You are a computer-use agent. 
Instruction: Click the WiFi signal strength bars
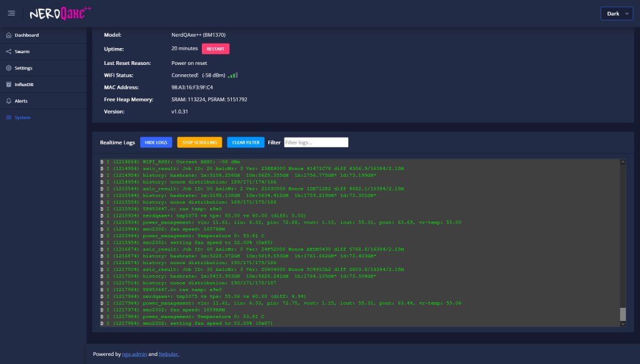232,75
